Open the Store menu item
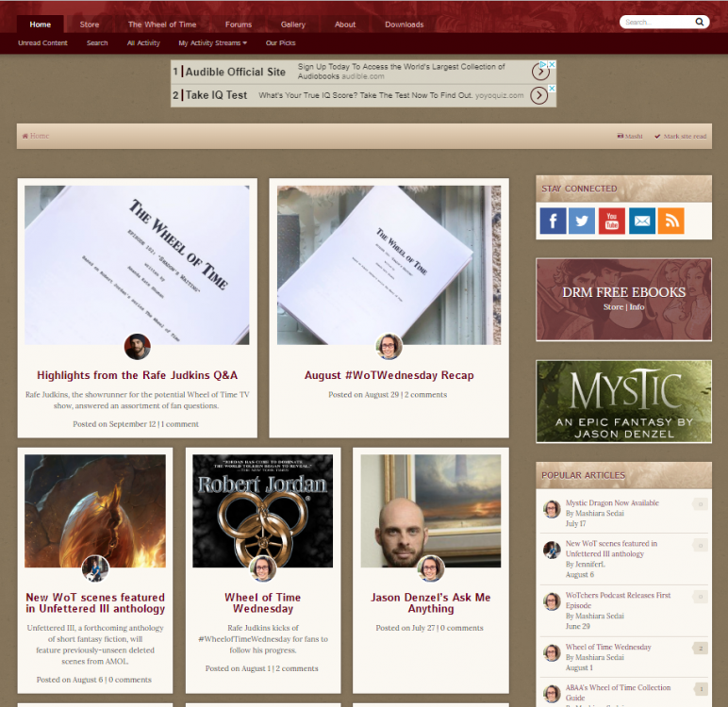 pyautogui.click(x=90, y=25)
